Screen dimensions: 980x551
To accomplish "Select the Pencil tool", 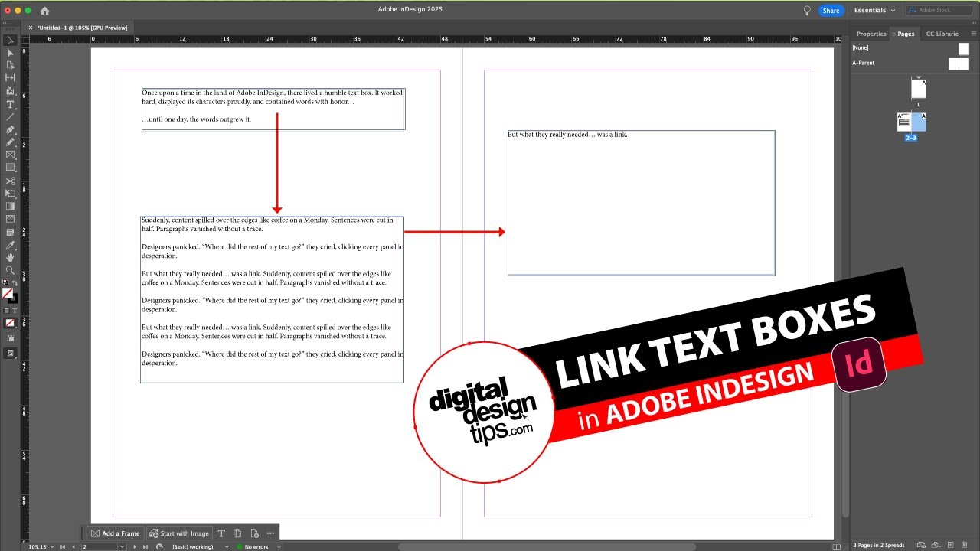I will pos(10,142).
